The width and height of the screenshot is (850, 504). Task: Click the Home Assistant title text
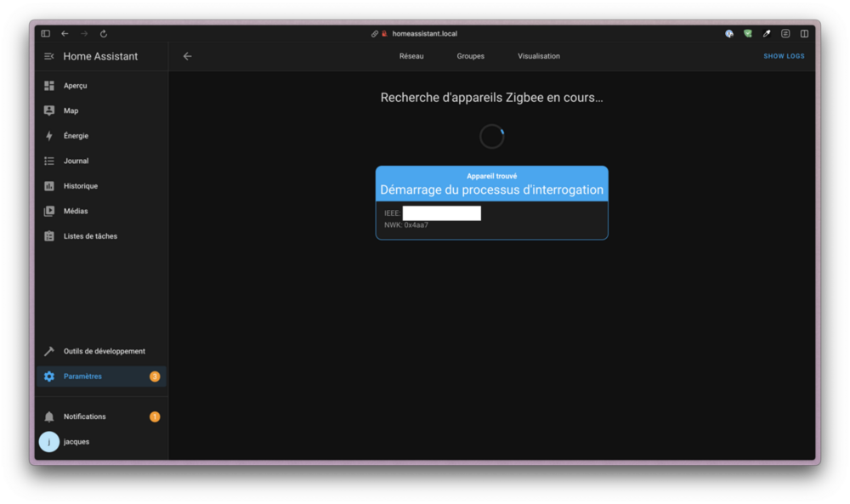point(100,56)
